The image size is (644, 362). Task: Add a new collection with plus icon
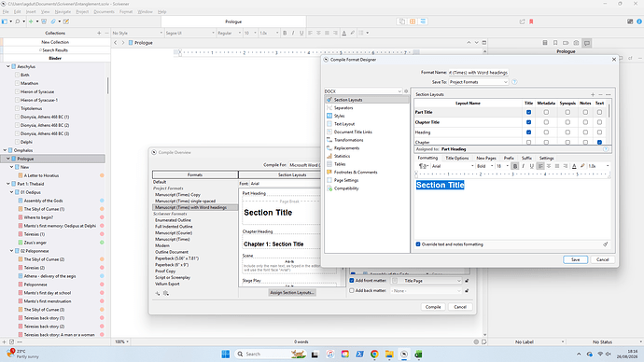click(99, 33)
